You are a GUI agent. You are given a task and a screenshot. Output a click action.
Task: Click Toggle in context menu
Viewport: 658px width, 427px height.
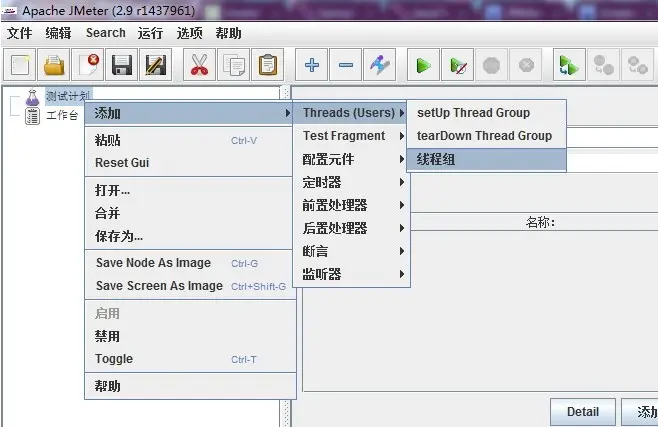pos(191,359)
